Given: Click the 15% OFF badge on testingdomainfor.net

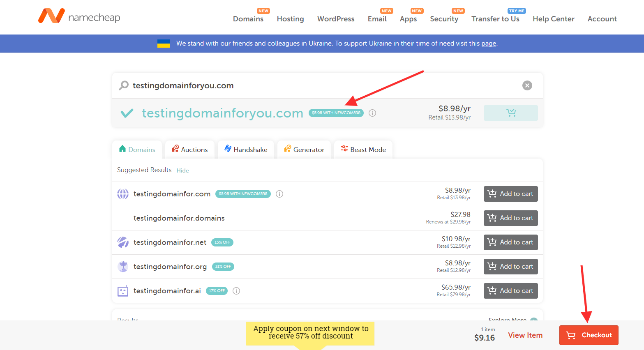Looking at the screenshot, I should [222, 242].
